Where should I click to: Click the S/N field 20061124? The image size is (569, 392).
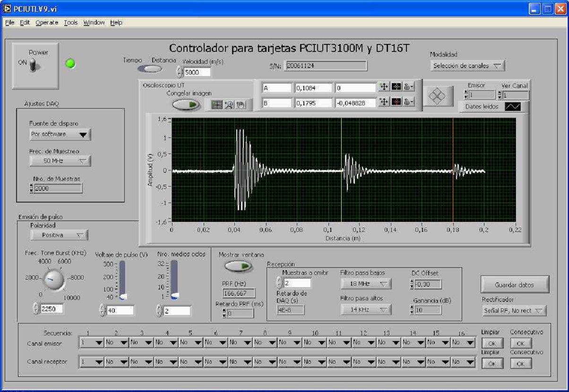tap(326, 66)
